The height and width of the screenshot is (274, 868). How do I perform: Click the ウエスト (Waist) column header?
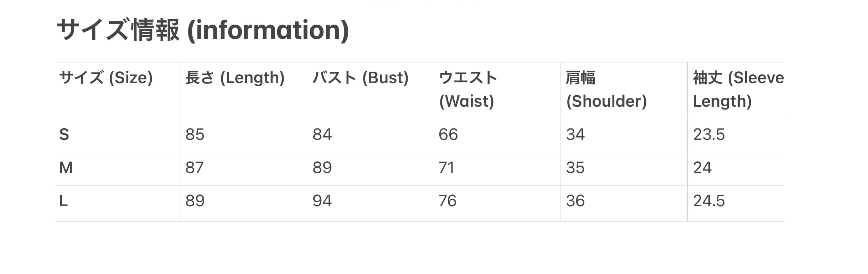(x=467, y=89)
